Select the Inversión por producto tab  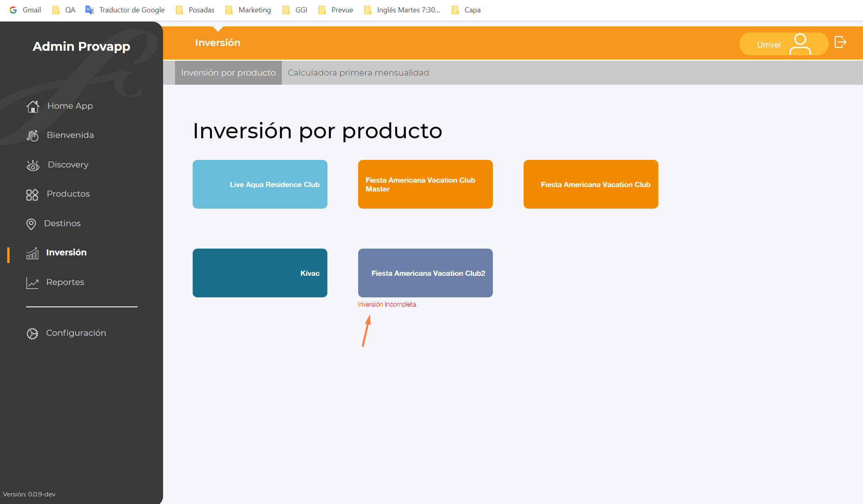(228, 73)
